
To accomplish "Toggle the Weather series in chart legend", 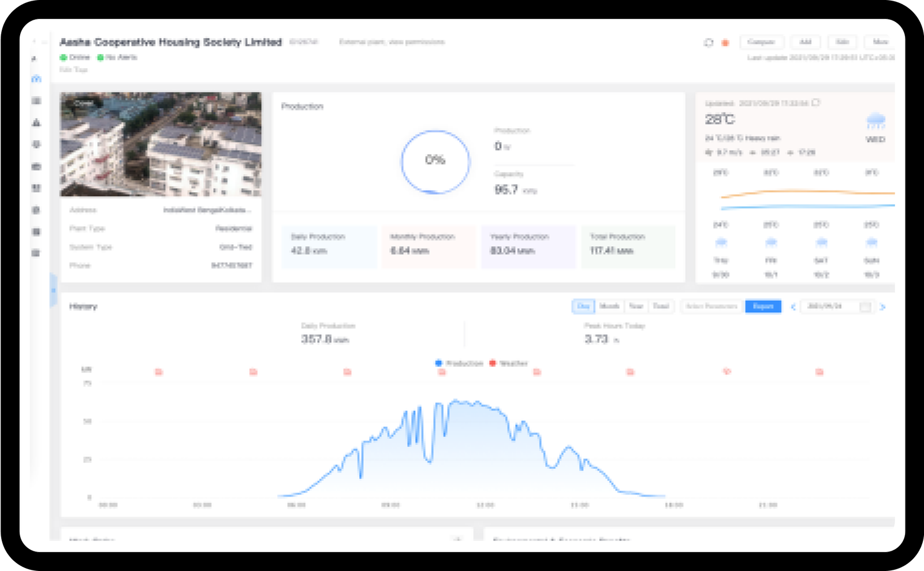I will pyautogui.click(x=508, y=363).
